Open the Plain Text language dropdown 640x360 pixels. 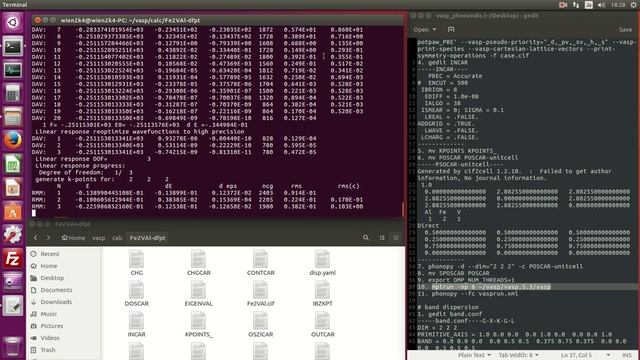pos(474,355)
